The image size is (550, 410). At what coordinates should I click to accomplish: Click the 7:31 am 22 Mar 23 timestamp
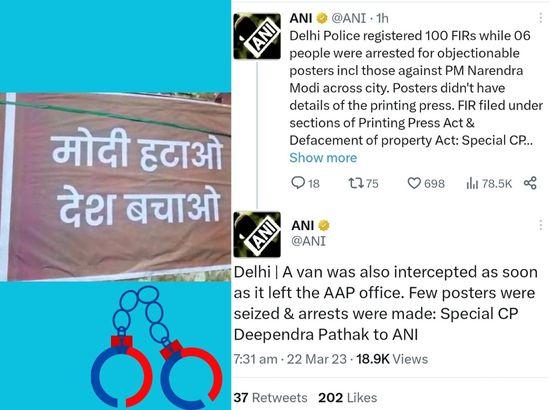[290, 359]
